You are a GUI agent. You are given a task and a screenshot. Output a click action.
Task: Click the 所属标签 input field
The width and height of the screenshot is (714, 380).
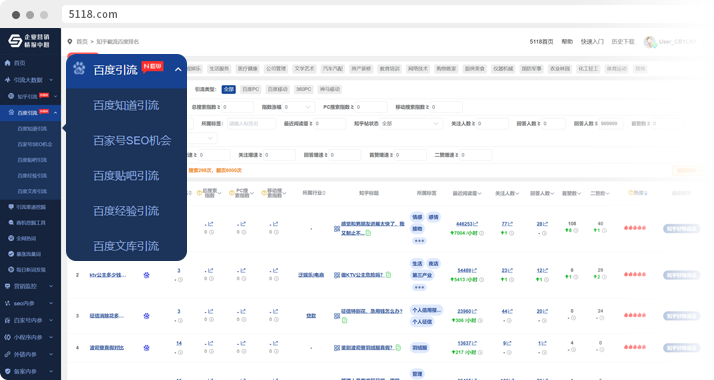(251, 123)
